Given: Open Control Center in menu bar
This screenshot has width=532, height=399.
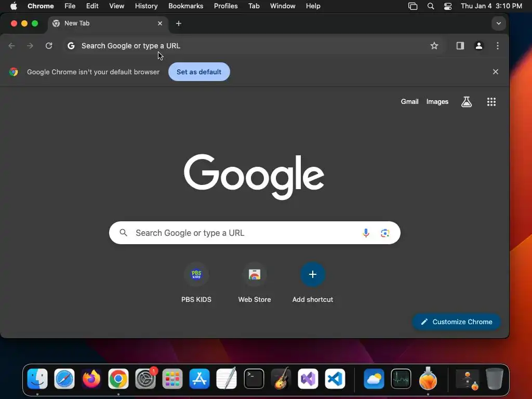Looking at the screenshot, I should [x=448, y=6].
